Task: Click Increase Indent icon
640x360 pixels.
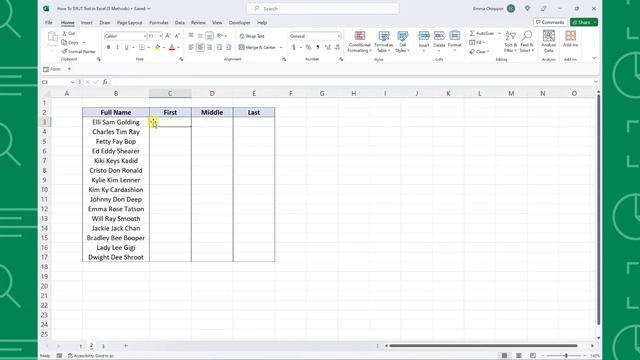Action: coord(229,47)
